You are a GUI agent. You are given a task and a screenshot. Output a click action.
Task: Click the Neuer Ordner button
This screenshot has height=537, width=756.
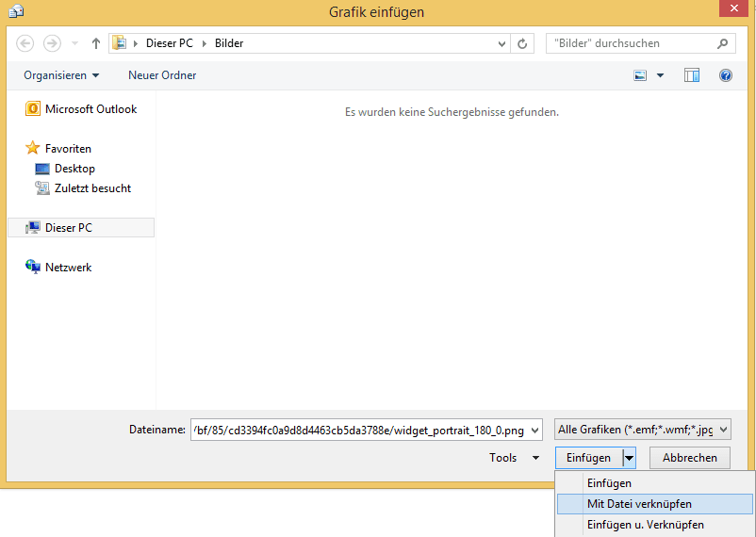(x=162, y=75)
